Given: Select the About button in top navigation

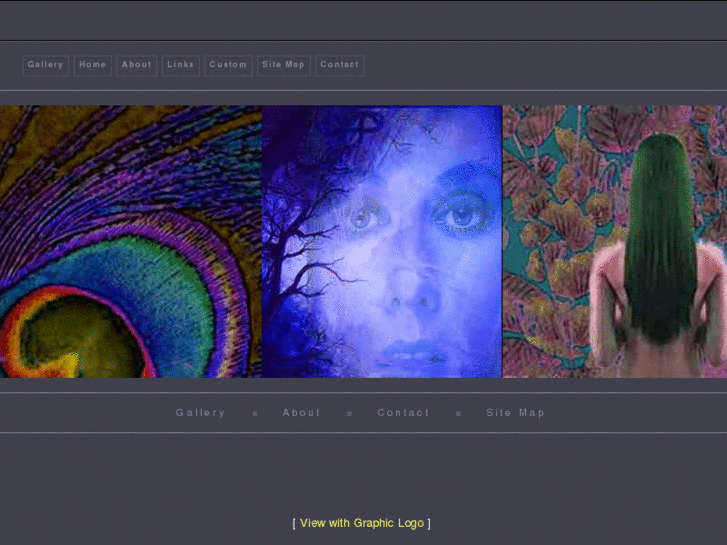Looking at the screenshot, I should [137, 65].
